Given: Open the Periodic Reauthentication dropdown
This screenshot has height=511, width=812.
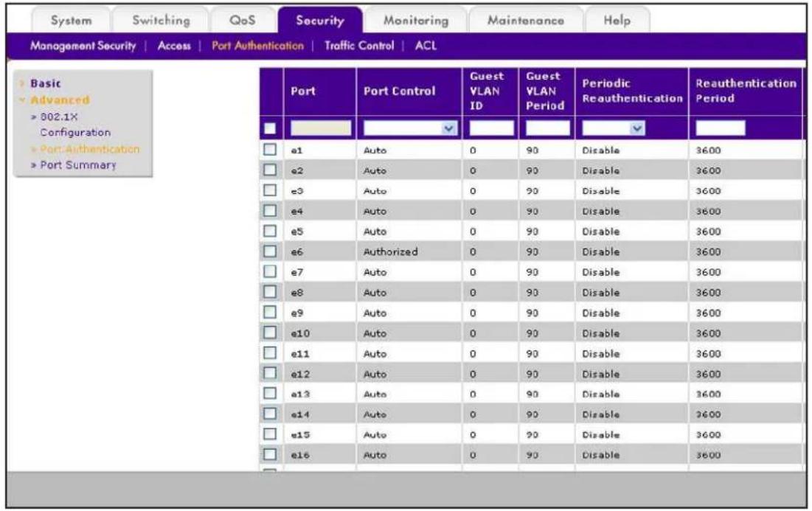Looking at the screenshot, I should coord(614,128).
